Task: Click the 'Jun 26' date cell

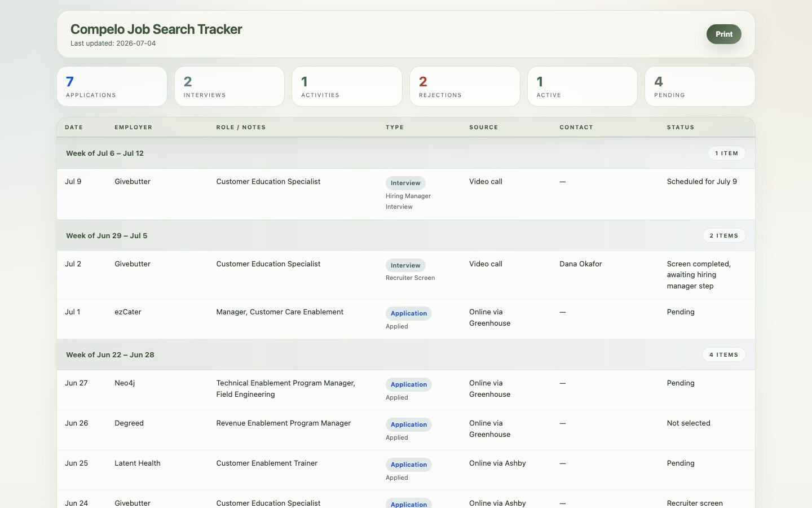Action: [77, 423]
